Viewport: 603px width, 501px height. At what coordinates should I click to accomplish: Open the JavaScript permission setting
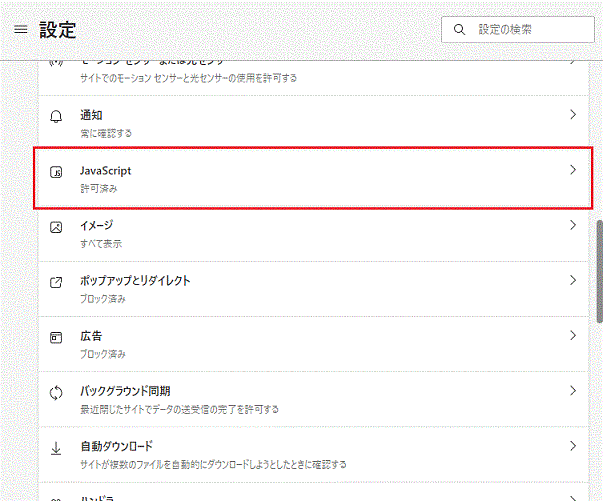click(x=313, y=178)
